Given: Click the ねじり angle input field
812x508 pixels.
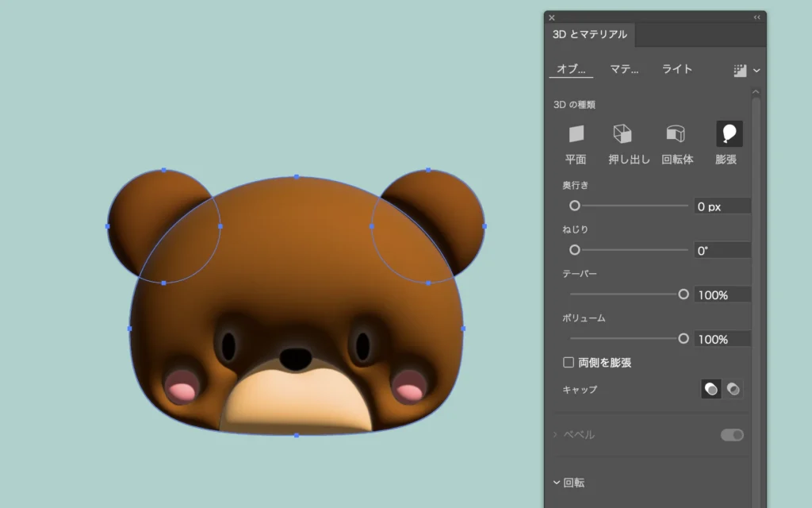Looking at the screenshot, I should (x=722, y=250).
